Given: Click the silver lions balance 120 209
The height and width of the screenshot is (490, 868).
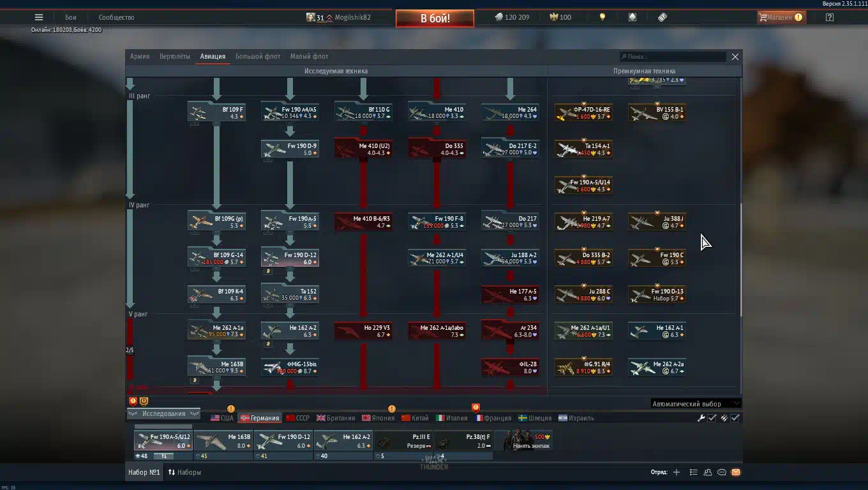Looking at the screenshot, I should 512,17.
